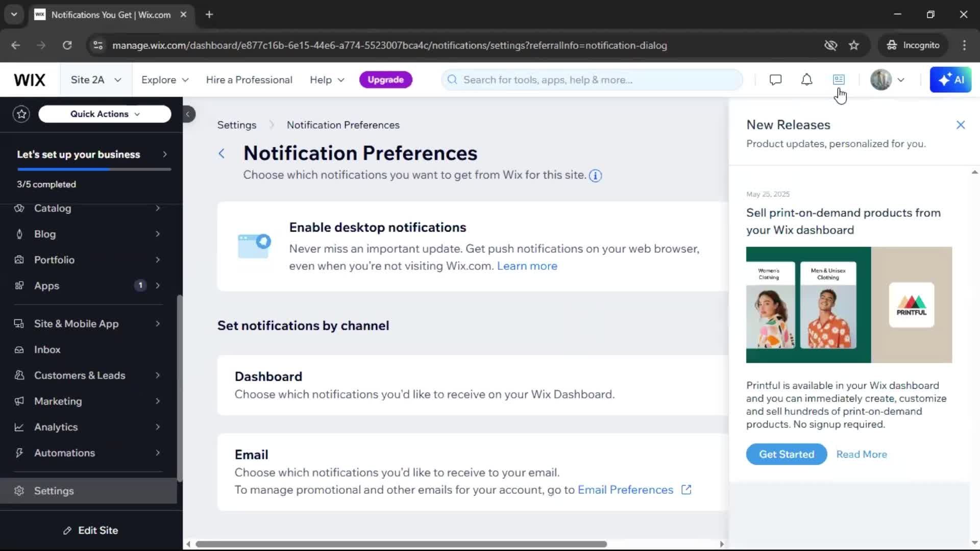
Task: Click the Marketing megaphone icon
Action: (x=19, y=401)
